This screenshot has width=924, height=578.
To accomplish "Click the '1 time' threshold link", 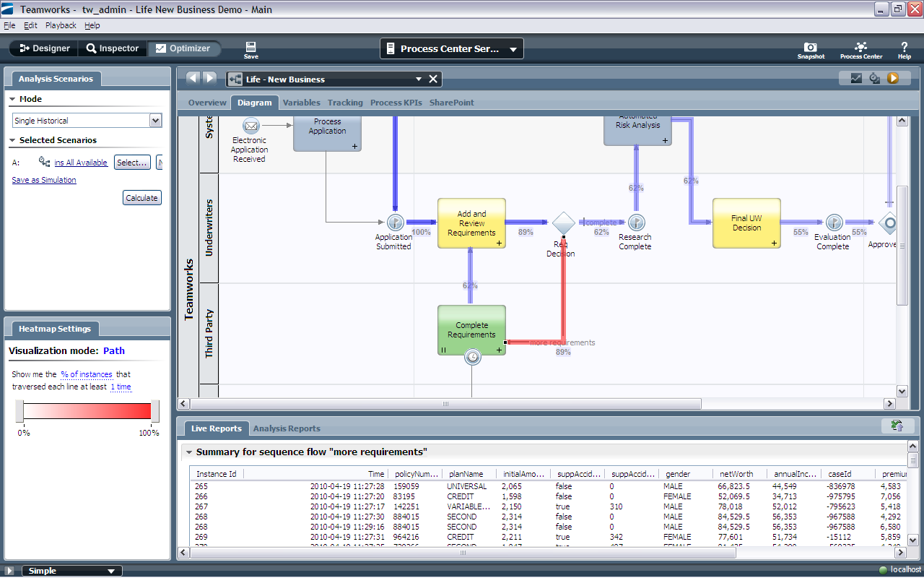I will tap(121, 387).
